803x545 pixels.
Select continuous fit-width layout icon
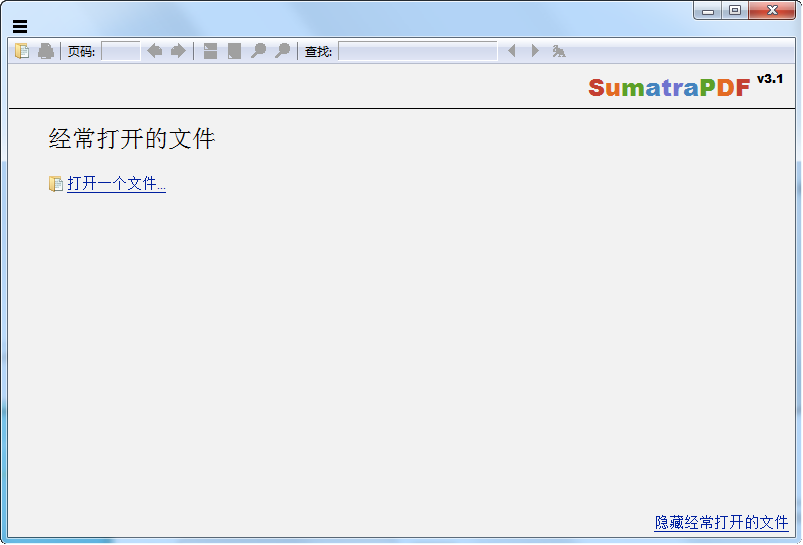tap(210, 51)
